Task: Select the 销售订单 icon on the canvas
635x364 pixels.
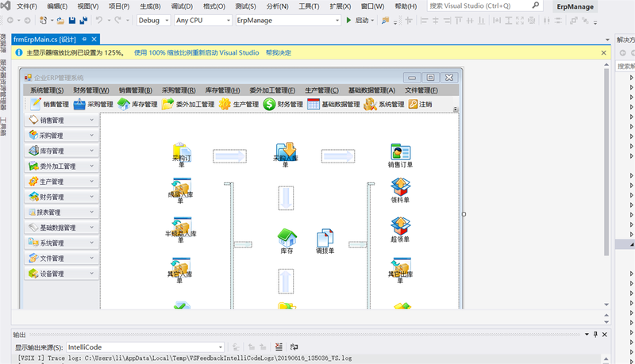Action: pos(401,155)
